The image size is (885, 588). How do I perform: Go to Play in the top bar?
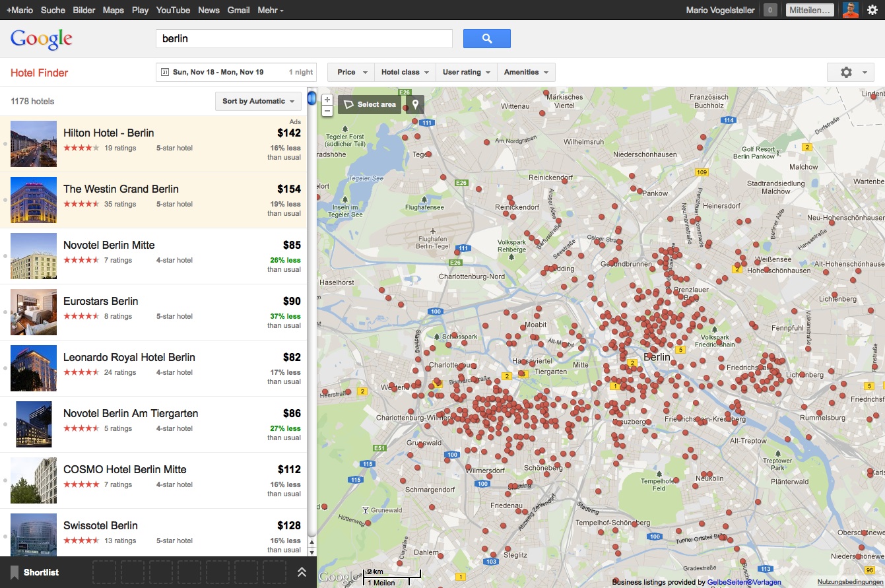coord(140,10)
